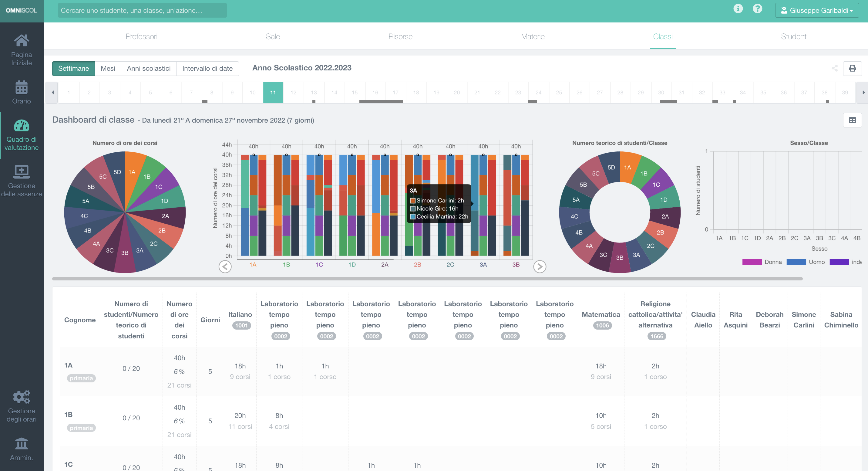Click the print icon button
The image size is (868, 471).
point(852,69)
